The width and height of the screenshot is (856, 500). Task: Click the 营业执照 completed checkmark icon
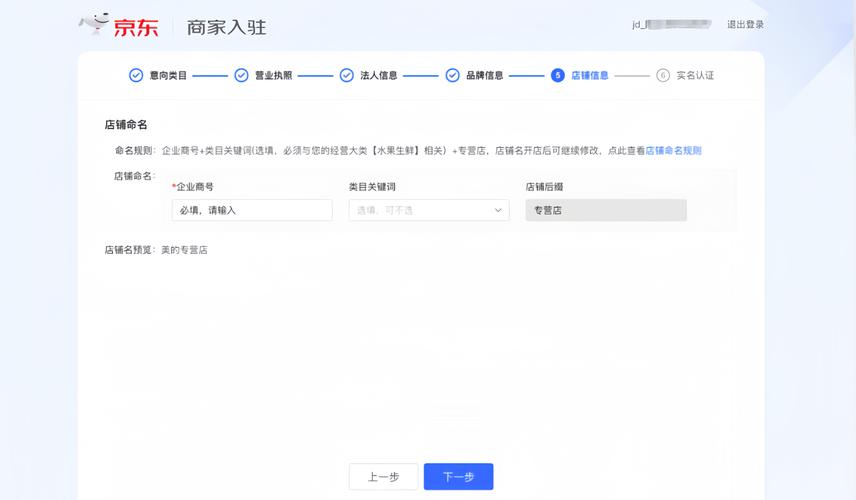click(241, 75)
